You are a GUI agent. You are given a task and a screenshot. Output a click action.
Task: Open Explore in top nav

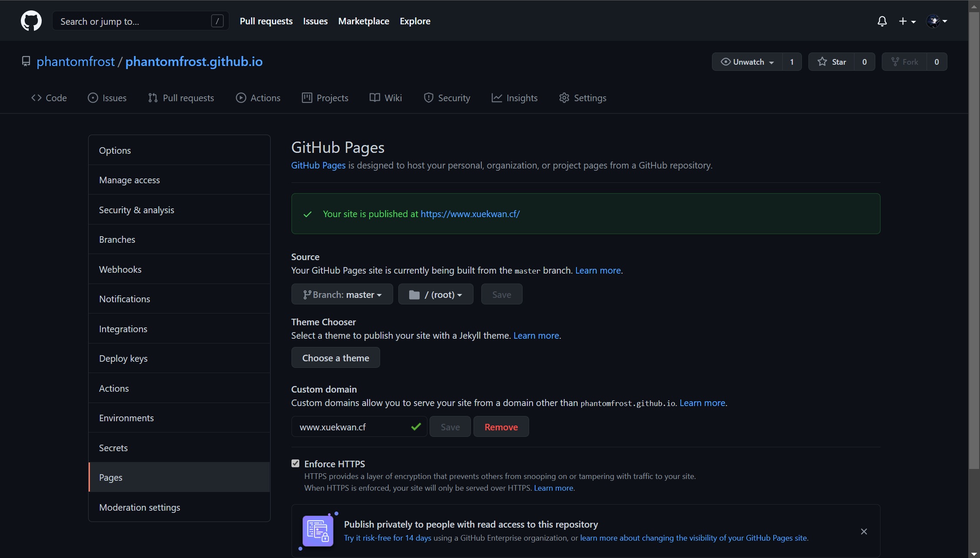415,21
